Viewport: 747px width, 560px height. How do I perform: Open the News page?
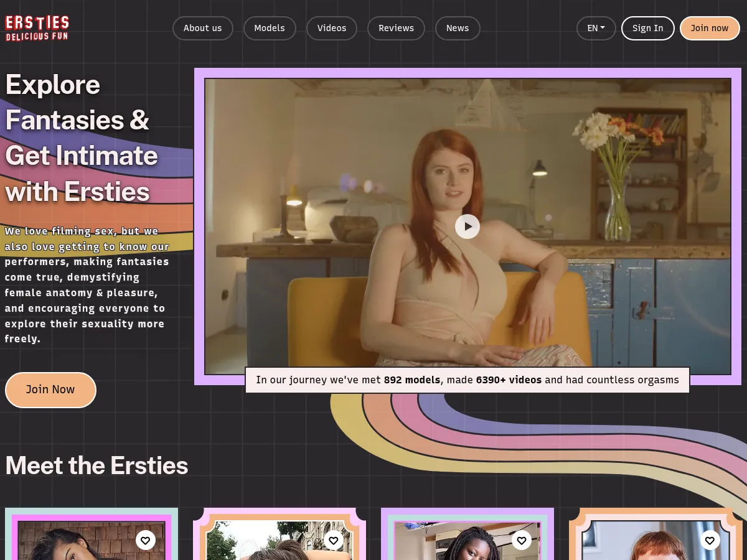coord(458,28)
